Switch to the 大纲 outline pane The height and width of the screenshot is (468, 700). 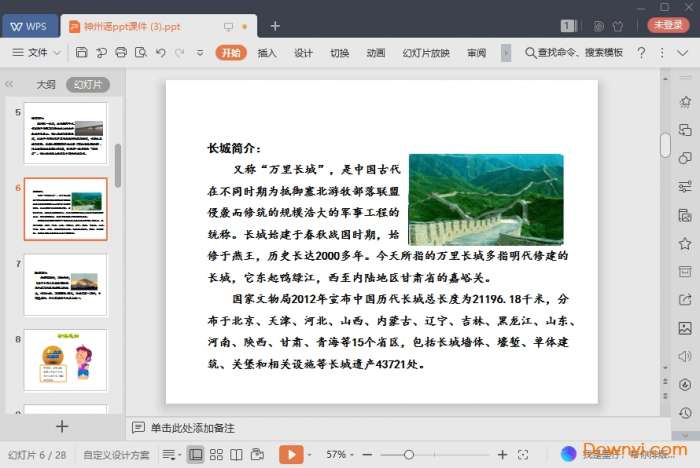click(46, 85)
